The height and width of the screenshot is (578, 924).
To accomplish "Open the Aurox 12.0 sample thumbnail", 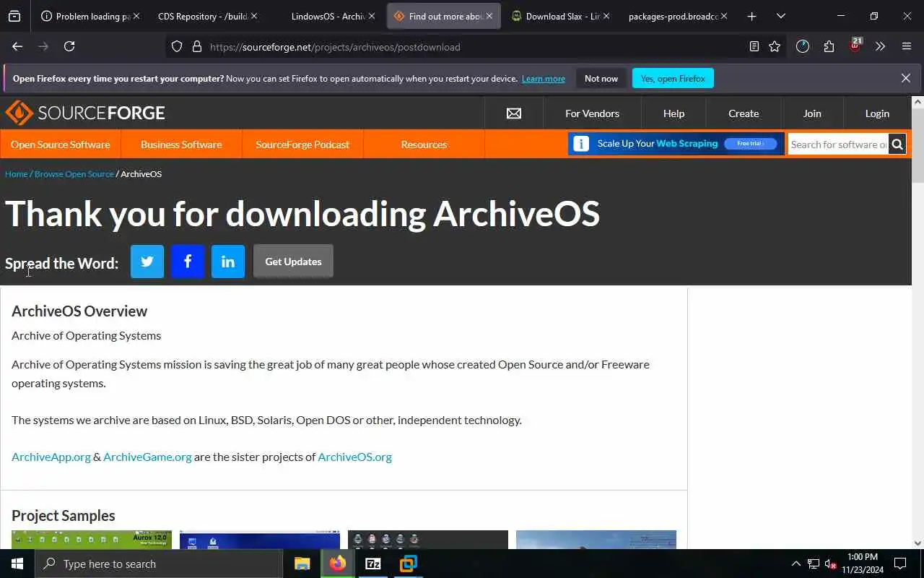I will point(92,539).
